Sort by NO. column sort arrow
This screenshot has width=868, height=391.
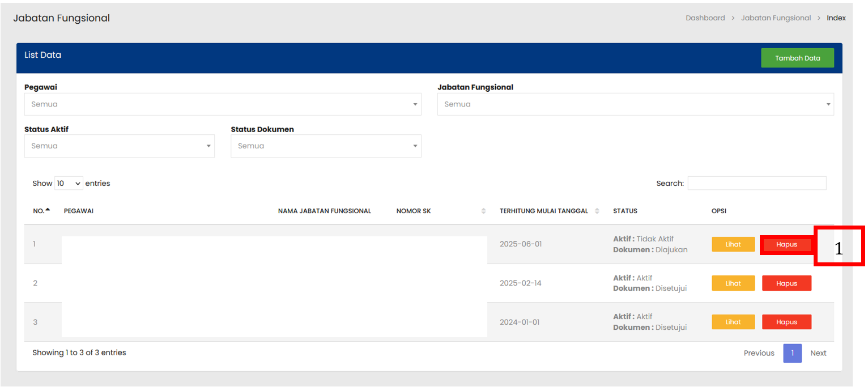(x=48, y=210)
